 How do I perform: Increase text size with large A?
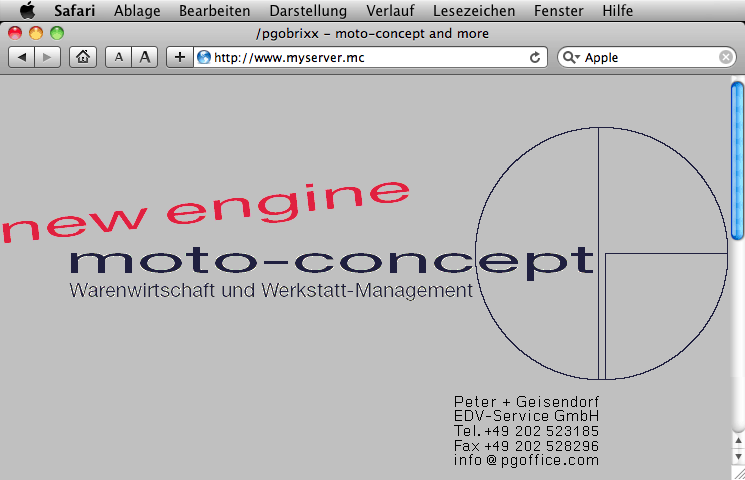(145, 57)
